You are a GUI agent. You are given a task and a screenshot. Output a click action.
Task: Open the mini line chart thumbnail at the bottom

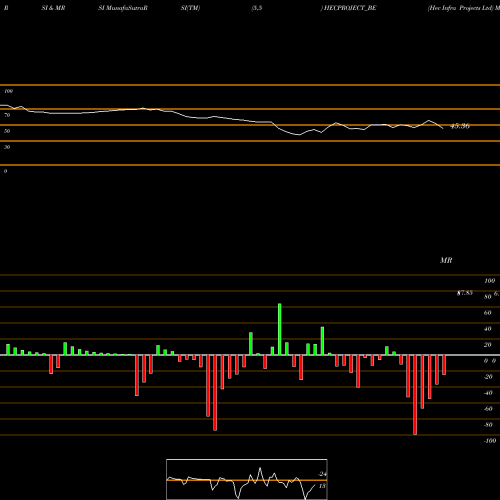pyautogui.click(x=247, y=479)
